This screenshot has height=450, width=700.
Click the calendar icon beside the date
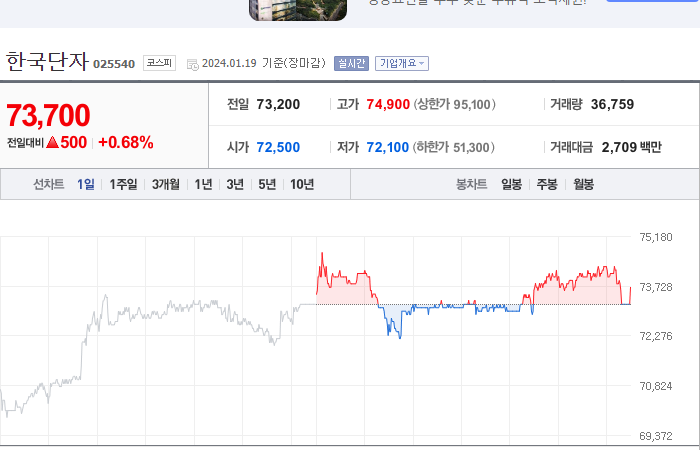pyautogui.click(x=192, y=64)
